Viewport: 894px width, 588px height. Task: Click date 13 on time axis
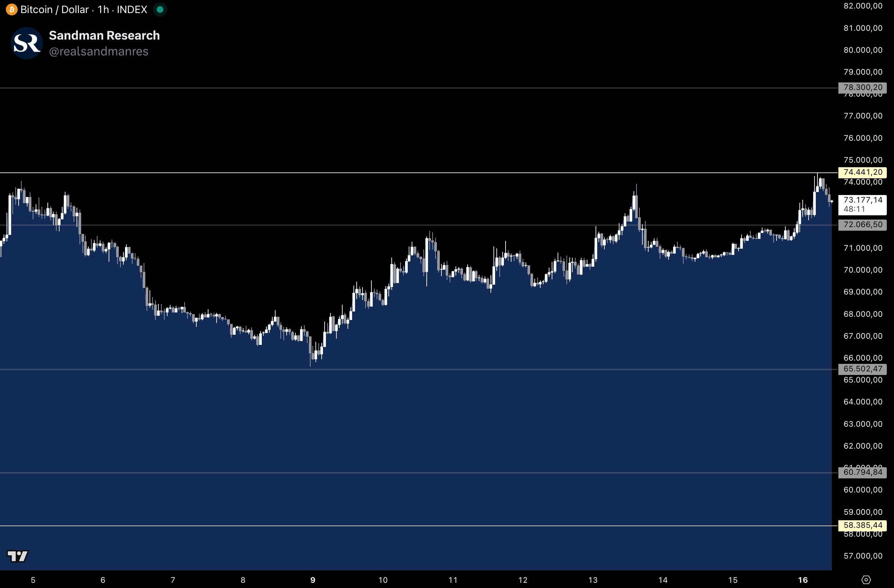[x=593, y=580]
